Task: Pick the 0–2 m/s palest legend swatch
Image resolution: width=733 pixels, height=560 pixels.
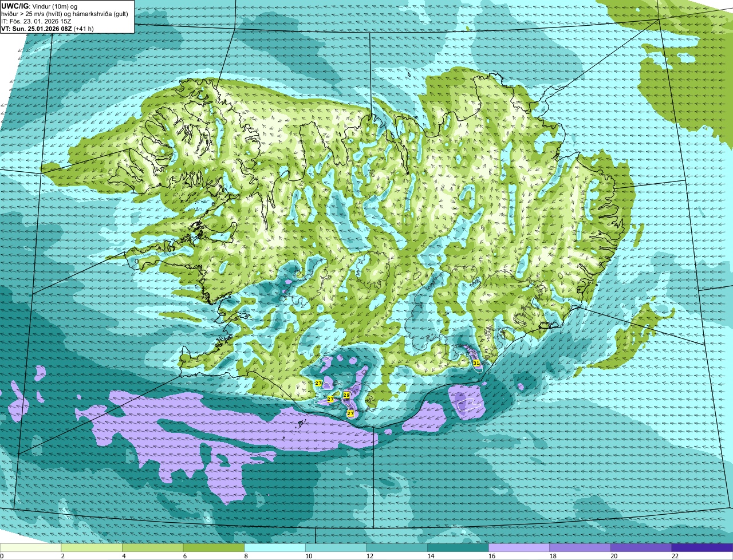Action: 30,548
